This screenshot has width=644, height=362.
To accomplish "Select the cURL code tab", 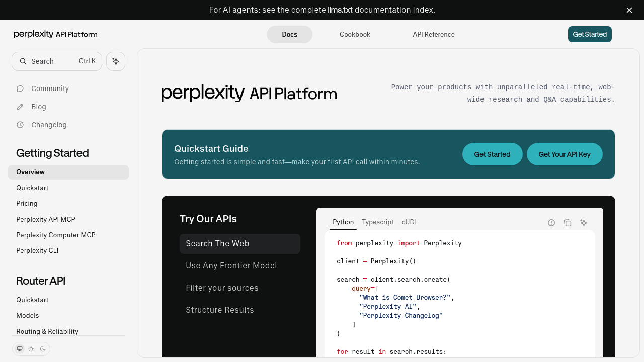I will pos(410,222).
